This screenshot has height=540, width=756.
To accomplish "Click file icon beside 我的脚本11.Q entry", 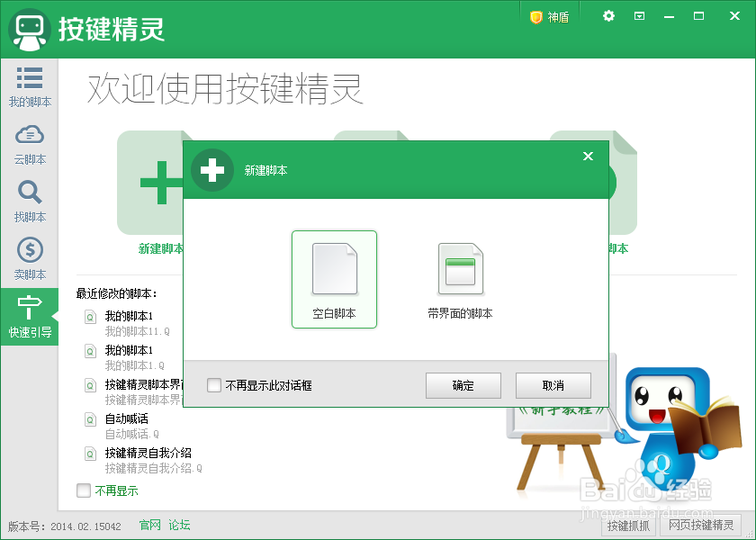I will coord(90,317).
